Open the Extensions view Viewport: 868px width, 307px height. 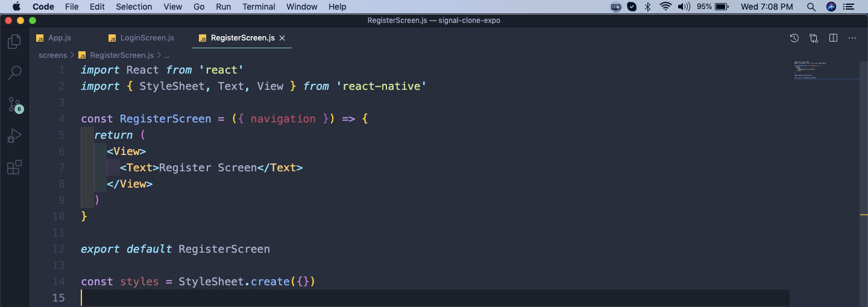click(x=14, y=167)
